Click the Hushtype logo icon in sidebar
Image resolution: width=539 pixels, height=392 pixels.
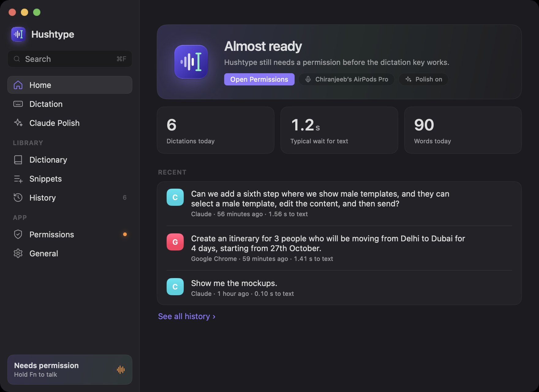tap(18, 34)
